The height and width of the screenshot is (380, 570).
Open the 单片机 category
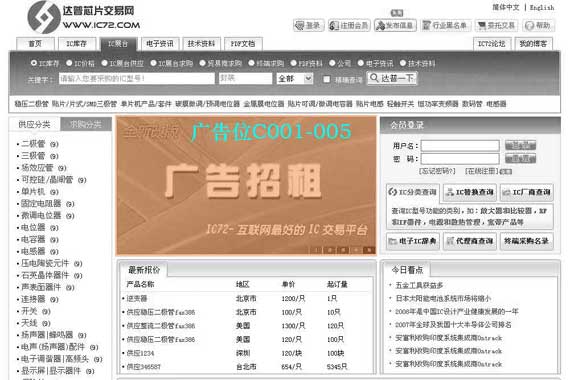coord(33,192)
